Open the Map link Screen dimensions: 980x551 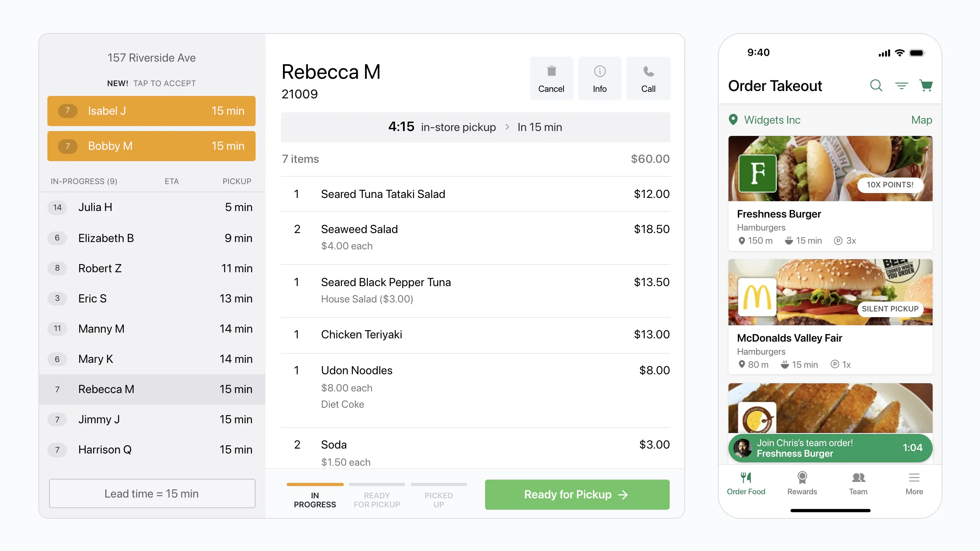tap(922, 120)
